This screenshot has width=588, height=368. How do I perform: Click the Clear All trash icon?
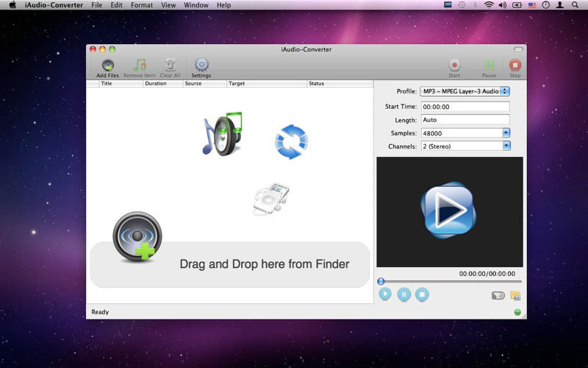171,65
